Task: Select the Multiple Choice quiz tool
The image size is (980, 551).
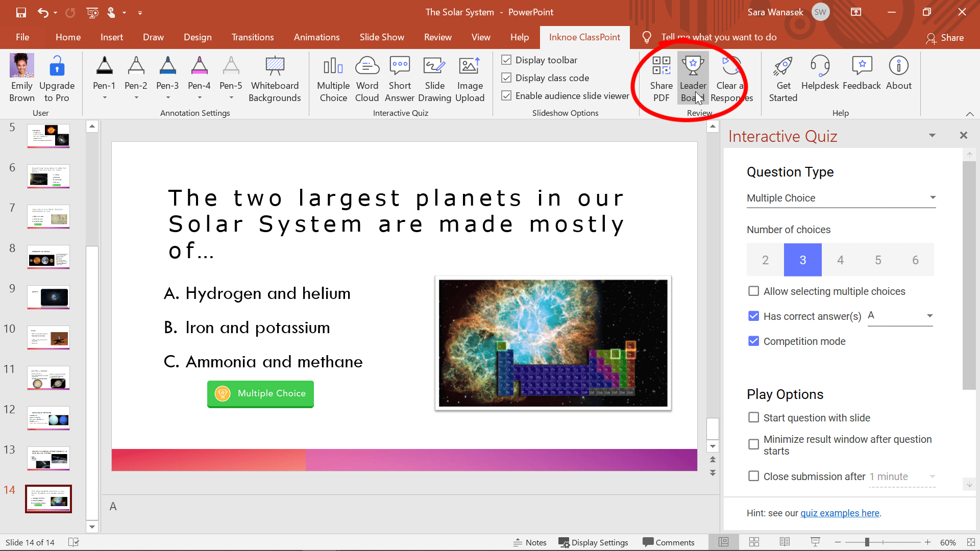Action: click(x=332, y=78)
